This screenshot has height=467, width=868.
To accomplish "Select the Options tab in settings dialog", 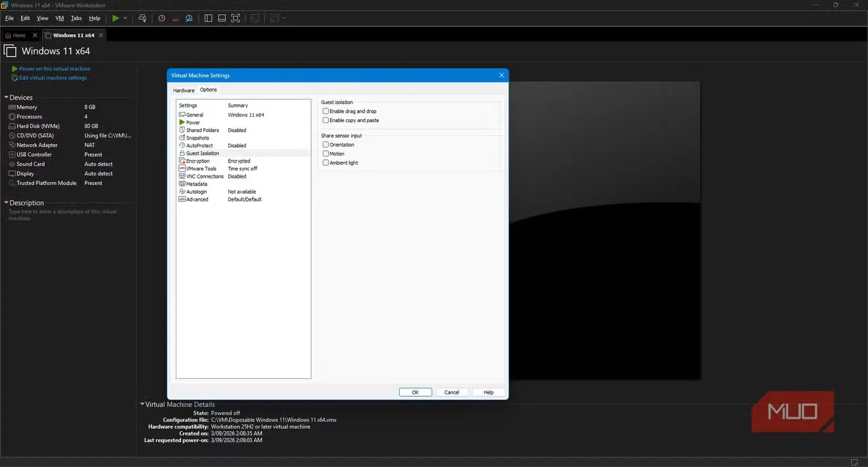I will pos(208,90).
